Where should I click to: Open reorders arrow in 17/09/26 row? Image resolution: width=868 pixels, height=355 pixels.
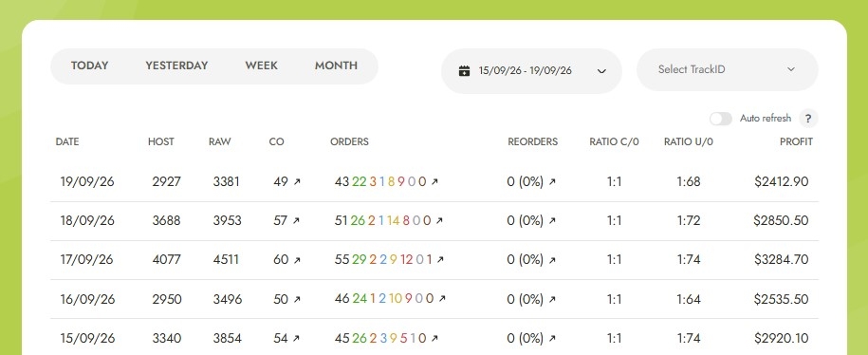coord(552,259)
